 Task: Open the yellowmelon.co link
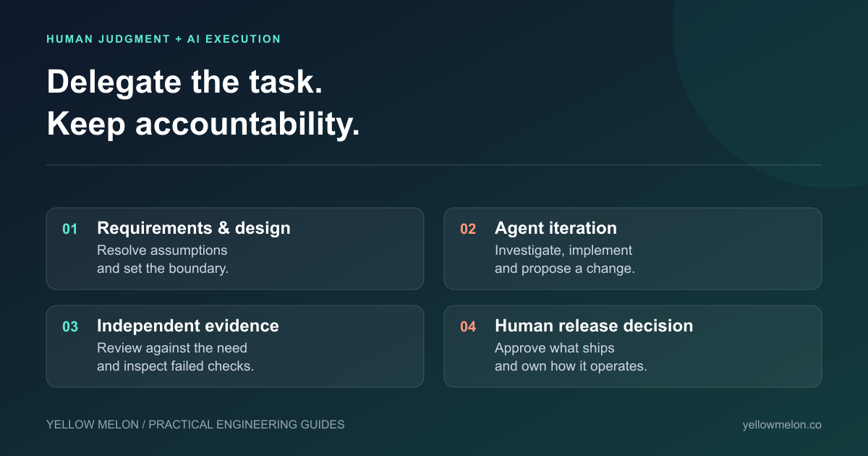pyautogui.click(x=782, y=425)
